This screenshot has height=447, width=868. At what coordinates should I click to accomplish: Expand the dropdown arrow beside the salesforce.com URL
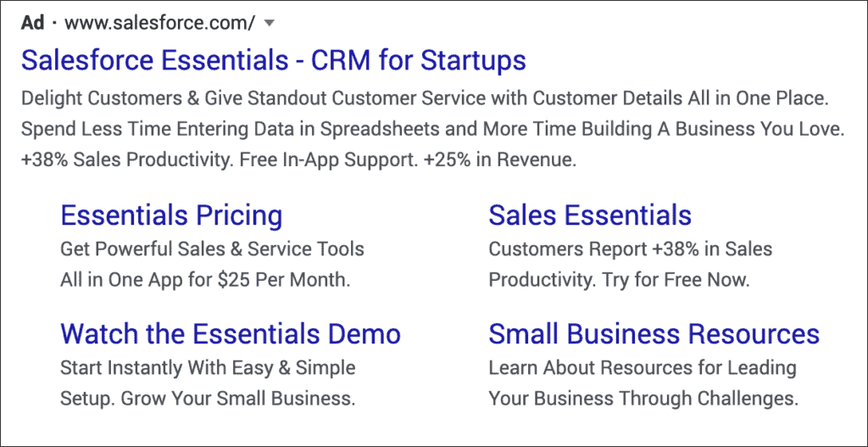(270, 24)
